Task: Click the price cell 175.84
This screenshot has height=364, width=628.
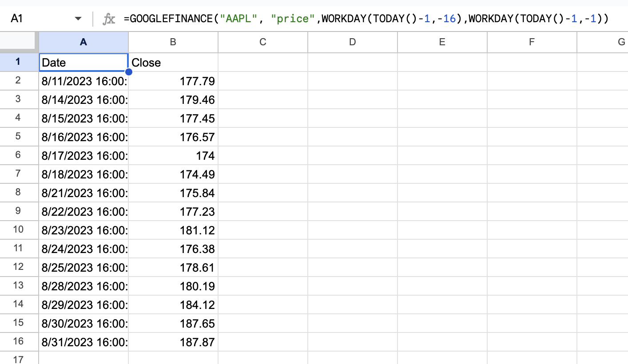Action: 173,193
